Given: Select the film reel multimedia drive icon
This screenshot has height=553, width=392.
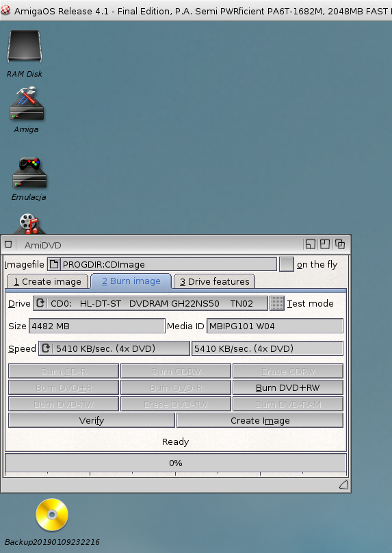Looking at the screenshot, I should [29, 224].
